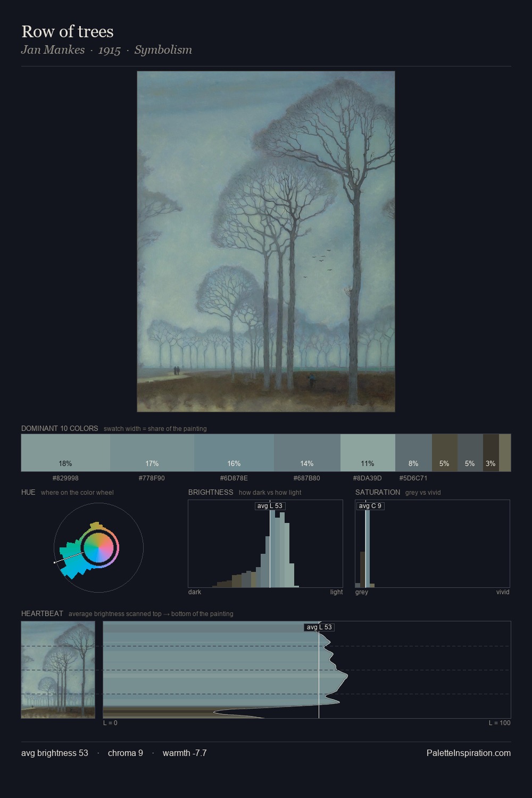532x798 pixels.
Task: Click 'avg C 9' marker in Saturation chart
Action: 370,506
